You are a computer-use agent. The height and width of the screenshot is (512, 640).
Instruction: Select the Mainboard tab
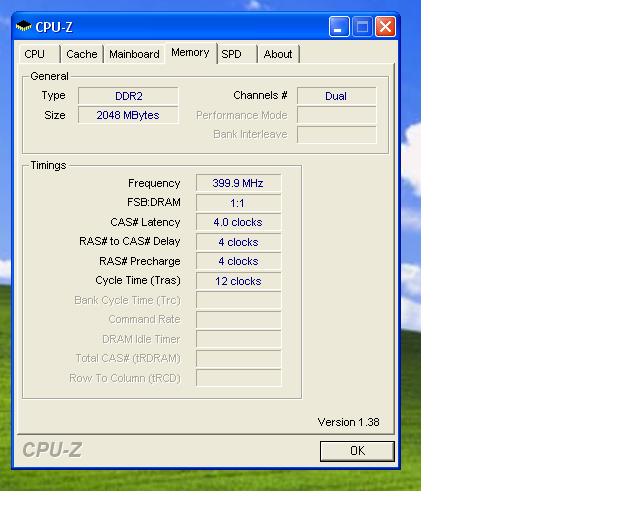pyautogui.click(x=134, y=54)
